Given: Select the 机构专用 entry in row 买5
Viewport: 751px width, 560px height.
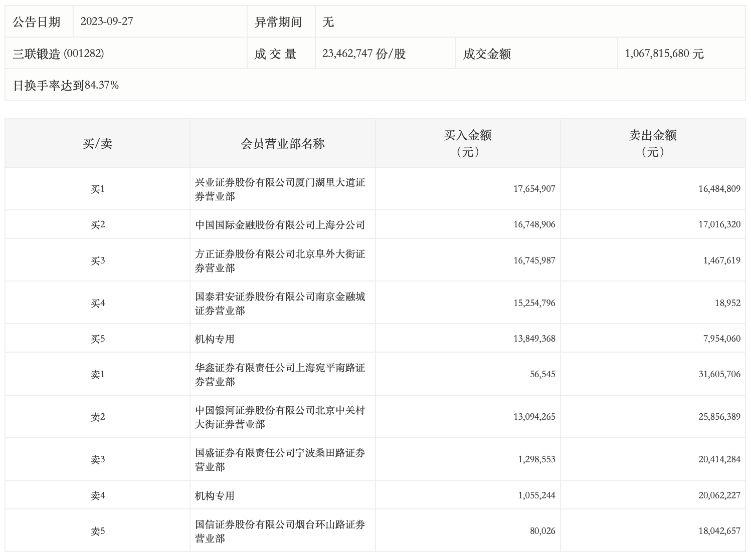Looking at the screenshot, I should 215,339.
